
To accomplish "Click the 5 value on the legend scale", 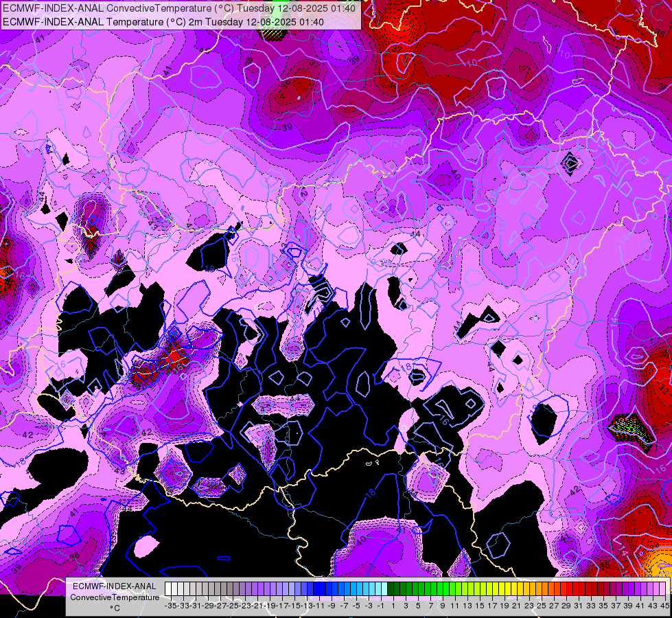I will point(418,606).
